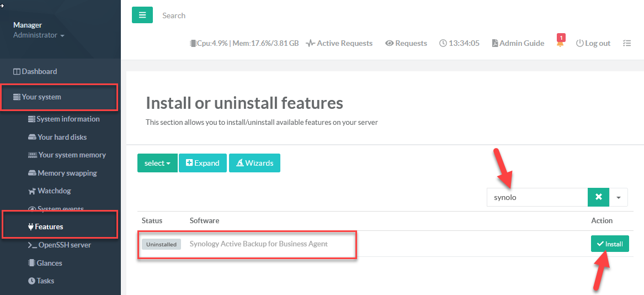The width and height of the screenshot is (644, 295).
Task: Expand the select dropdown button
Action: click(x=157, y=163)
